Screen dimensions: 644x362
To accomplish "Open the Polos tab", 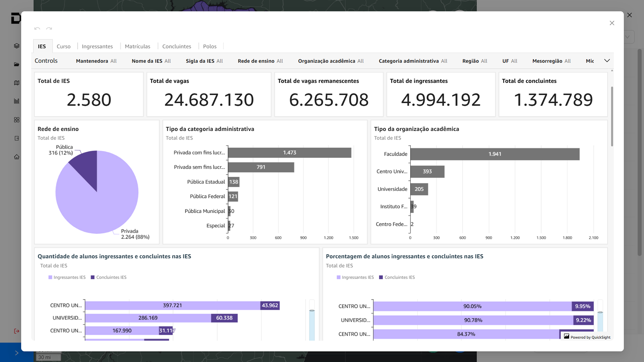I will click(x=210, y=46).
